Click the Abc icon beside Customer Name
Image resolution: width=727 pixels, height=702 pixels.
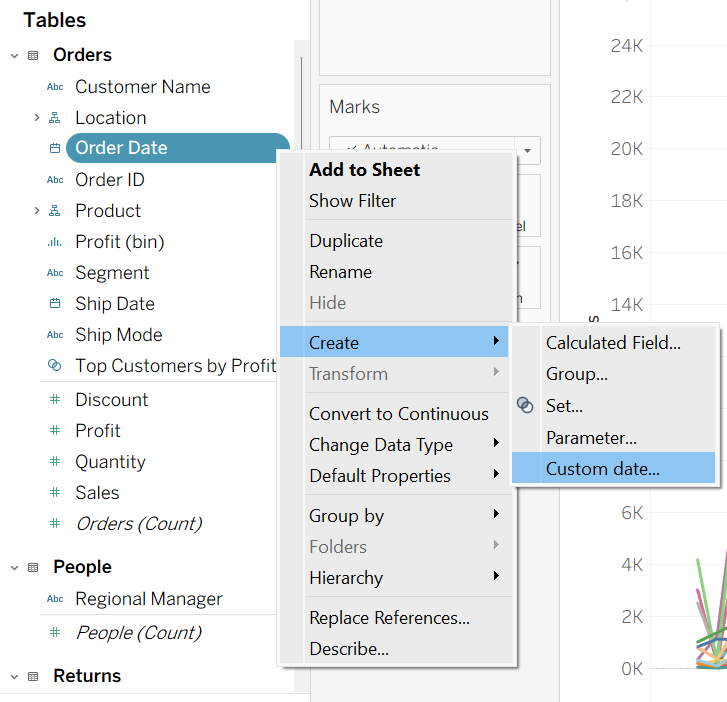click(x=55, y=87)
